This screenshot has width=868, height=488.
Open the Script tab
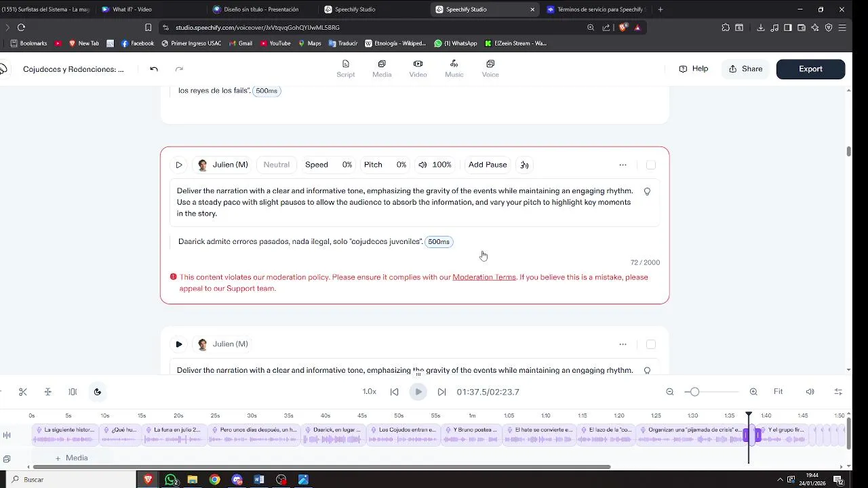[345, 68]
